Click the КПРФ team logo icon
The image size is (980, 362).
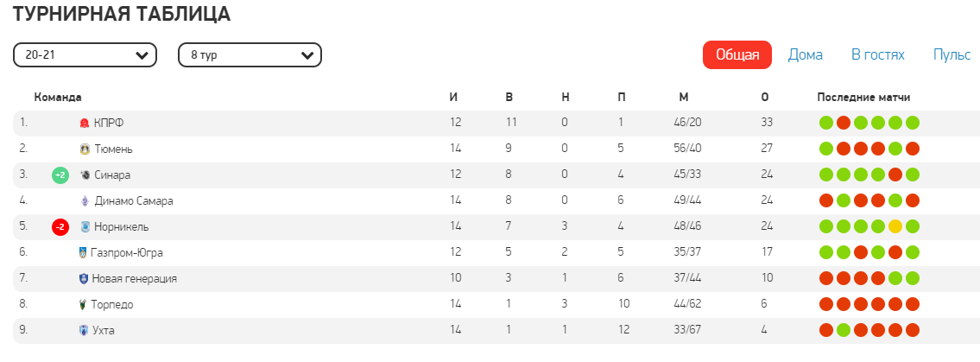[85, 123]
